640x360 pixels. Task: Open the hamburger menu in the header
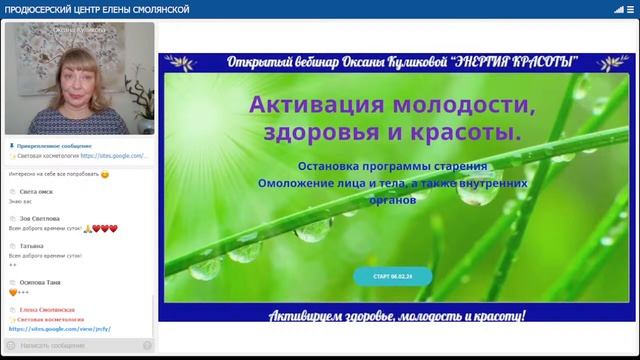(631, 9)
